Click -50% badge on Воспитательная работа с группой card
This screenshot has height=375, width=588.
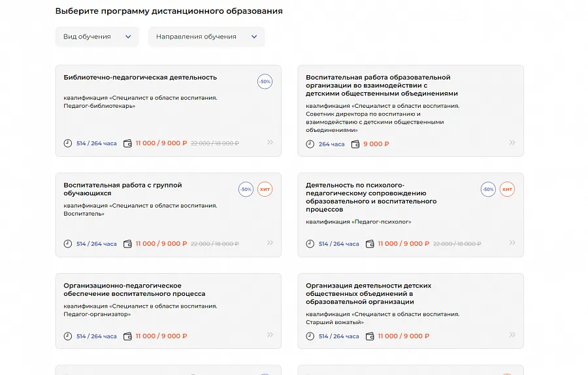(x=246, y=189)
